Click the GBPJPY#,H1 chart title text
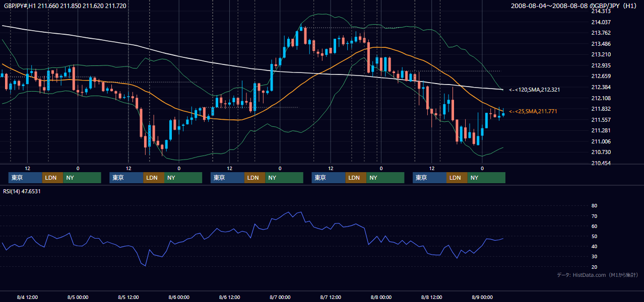644x302 pixels. 65,6
